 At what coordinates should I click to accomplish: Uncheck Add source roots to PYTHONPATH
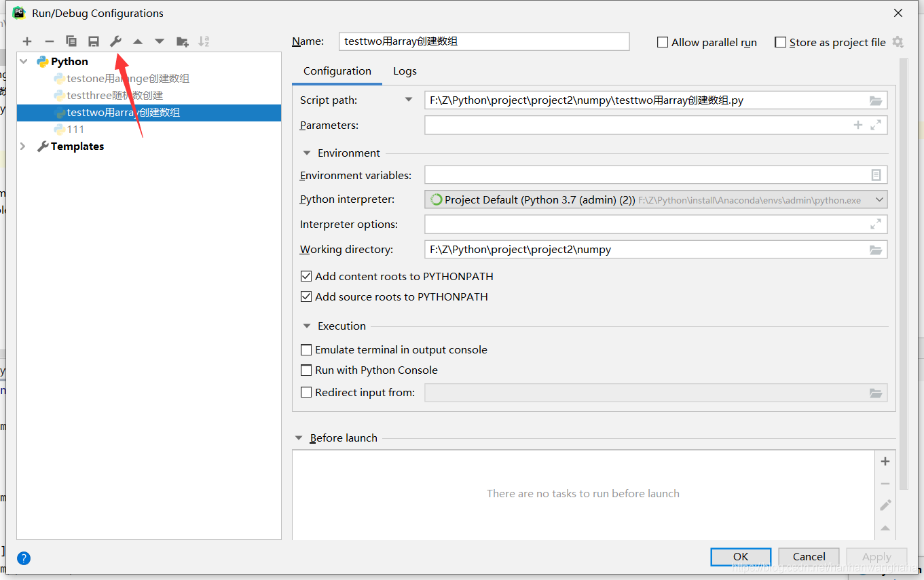pyautogui.click(x=306, y=296)
